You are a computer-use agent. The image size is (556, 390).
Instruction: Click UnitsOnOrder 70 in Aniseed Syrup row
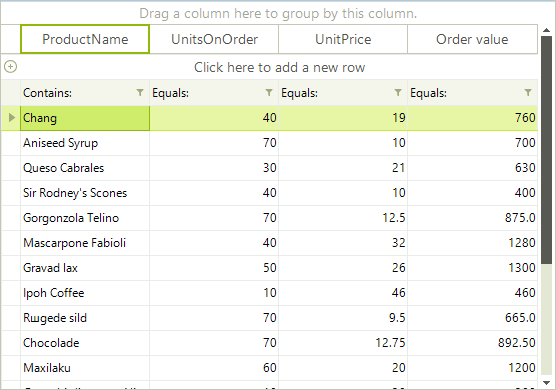[214, 143]
